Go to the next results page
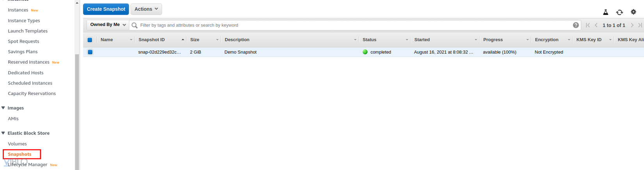This screenshot has height=170, width=644. pos(632,25)
